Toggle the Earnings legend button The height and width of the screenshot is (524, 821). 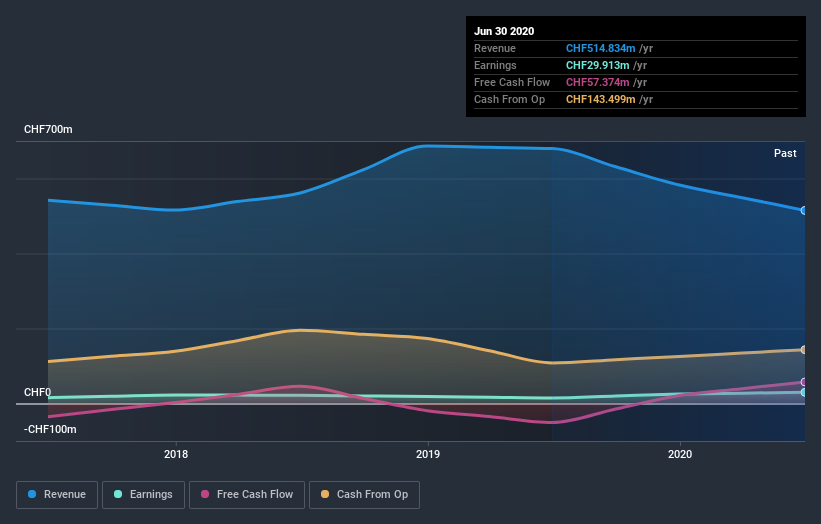143,495
